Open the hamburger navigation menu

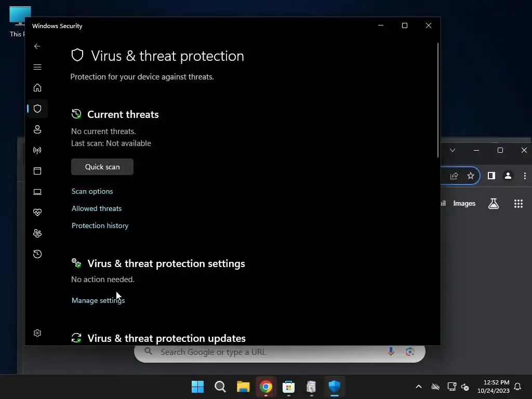(37, 67)
